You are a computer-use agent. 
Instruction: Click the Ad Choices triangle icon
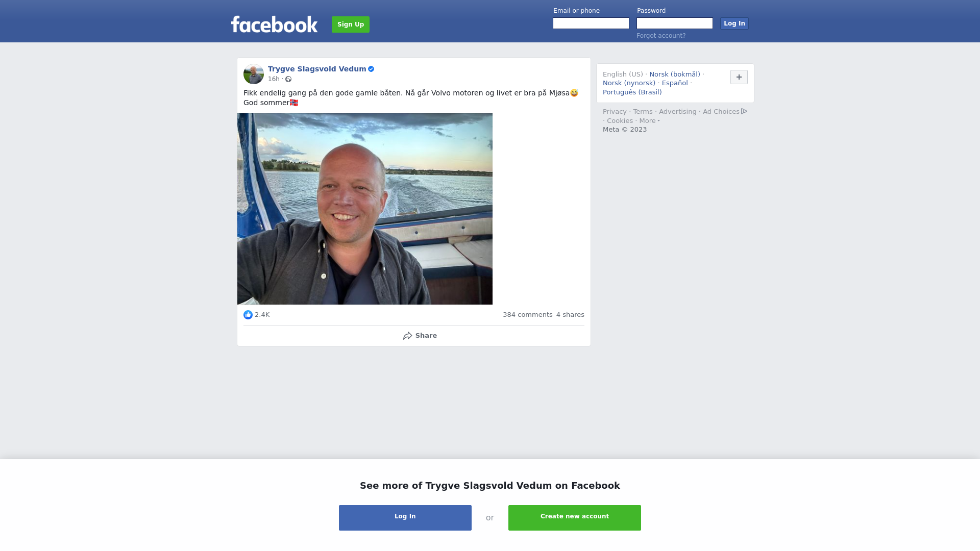tap(744, 111)
